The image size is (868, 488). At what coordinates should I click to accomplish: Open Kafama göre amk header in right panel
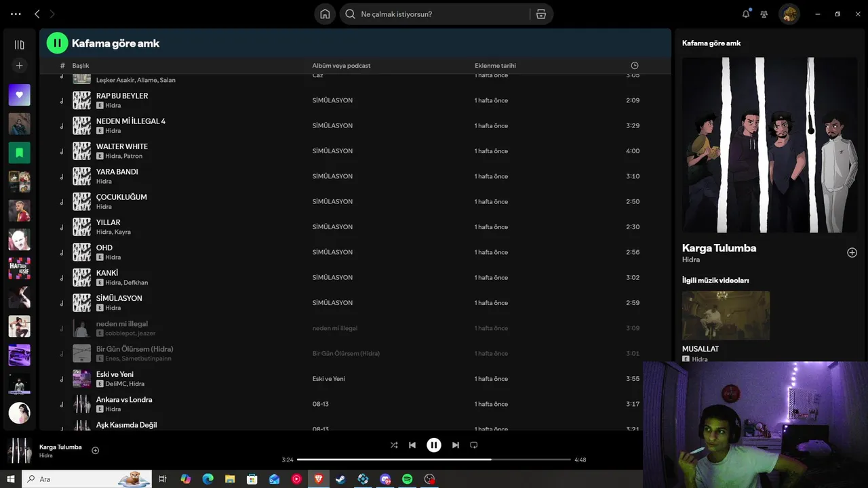(x=711, y=43)
